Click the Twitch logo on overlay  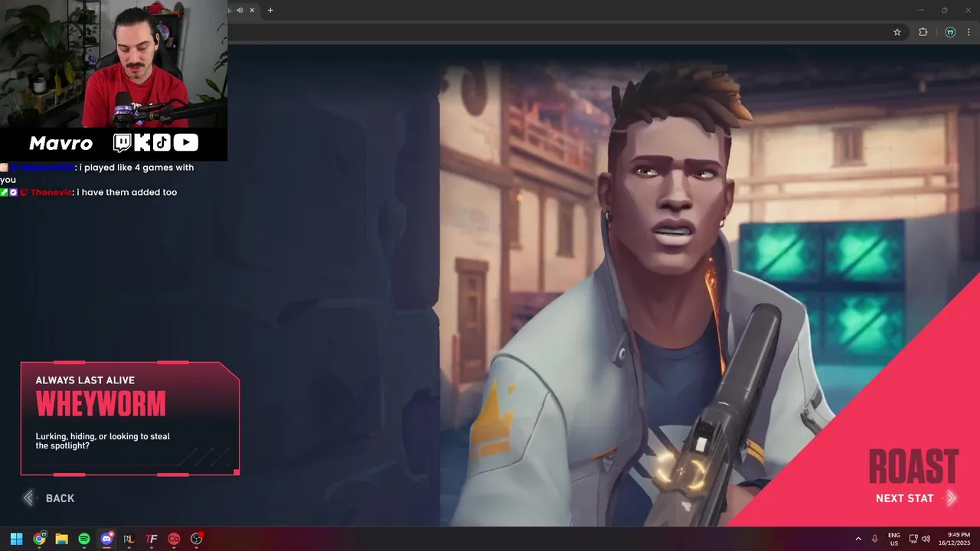122,143
